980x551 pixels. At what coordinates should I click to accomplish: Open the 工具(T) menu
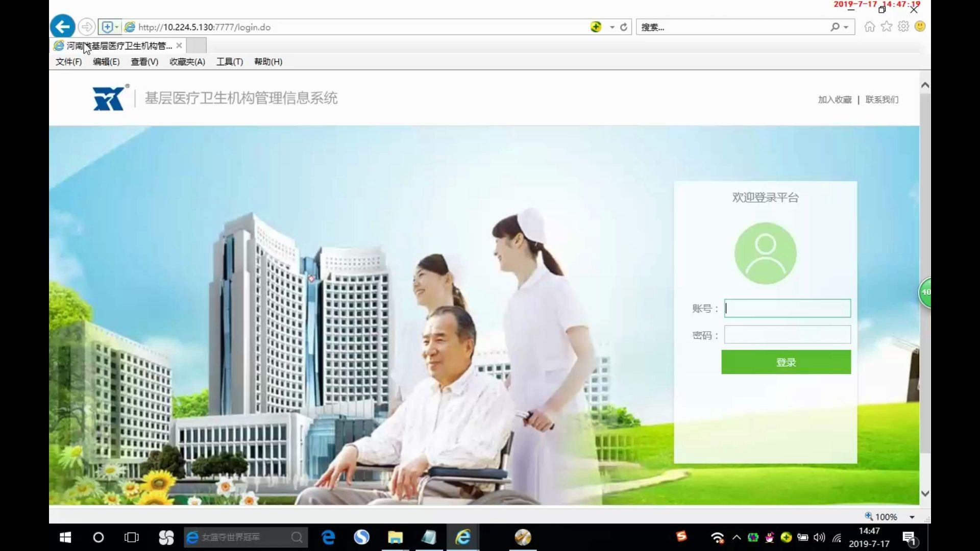coord(230,62)
